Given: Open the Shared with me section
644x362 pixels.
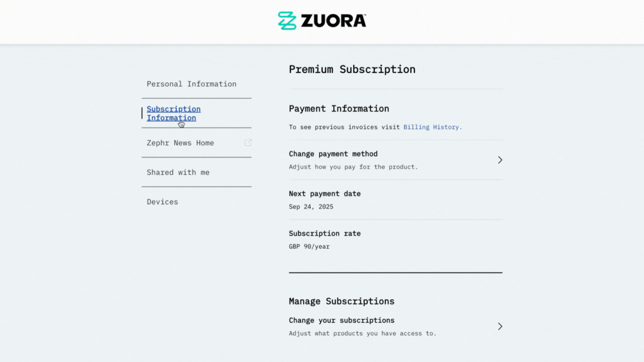Looking at the screenshot, I should [178, 172].
